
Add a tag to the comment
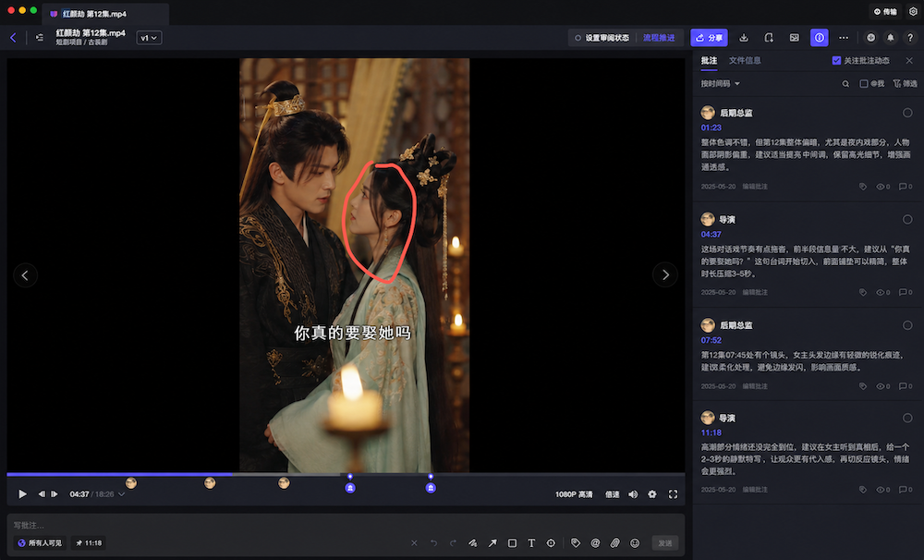pyautogui.click(x=576, y=543)
